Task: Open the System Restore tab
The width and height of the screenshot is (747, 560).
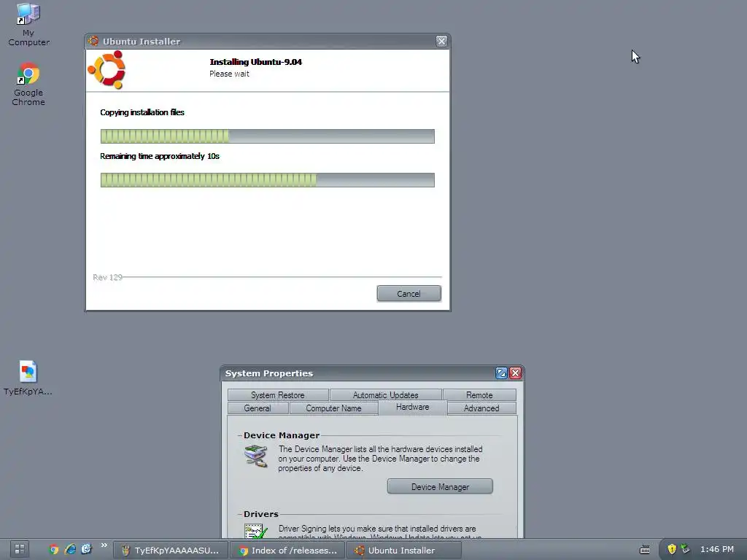Action: coord(278,394)
